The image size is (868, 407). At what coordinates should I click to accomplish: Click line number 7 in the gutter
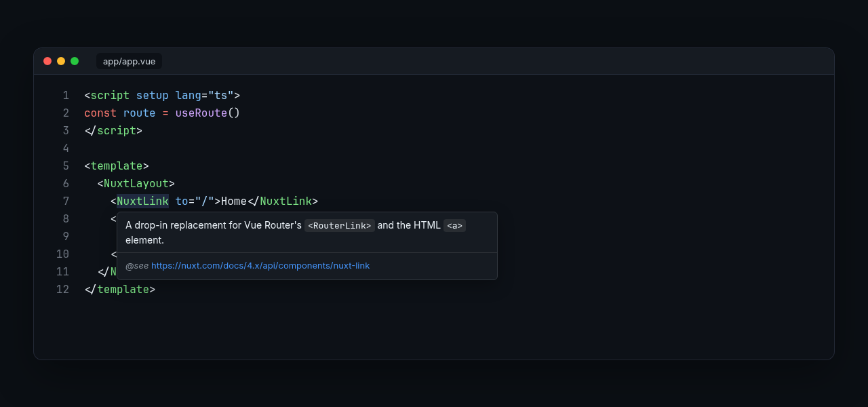(x=66, y=201)
